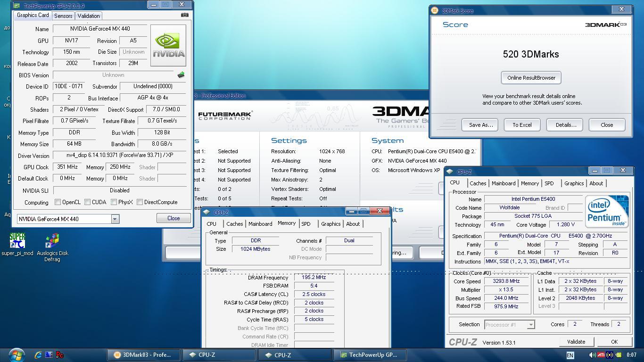Switch to 3DMark03 taskbar button
The image size is (644, 362).
click(x=143, y=355)
